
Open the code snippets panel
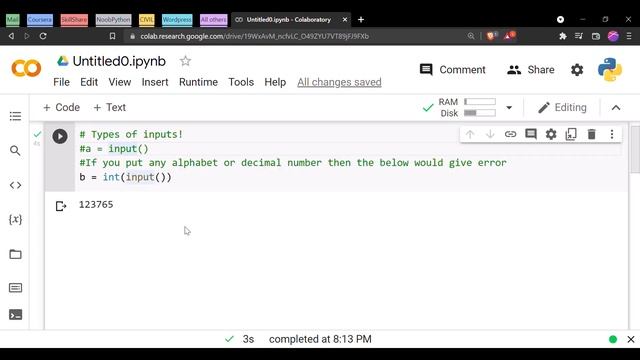15,185
